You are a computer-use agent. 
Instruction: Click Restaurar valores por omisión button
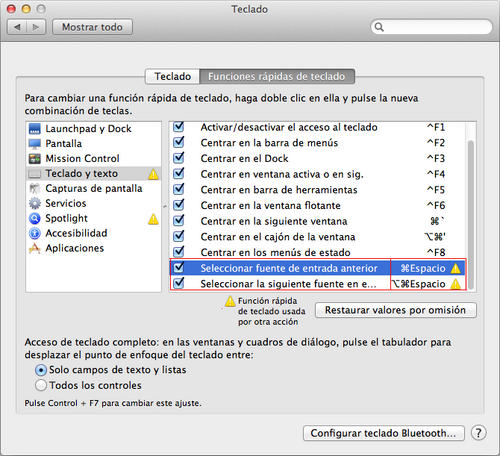[396, 310]
